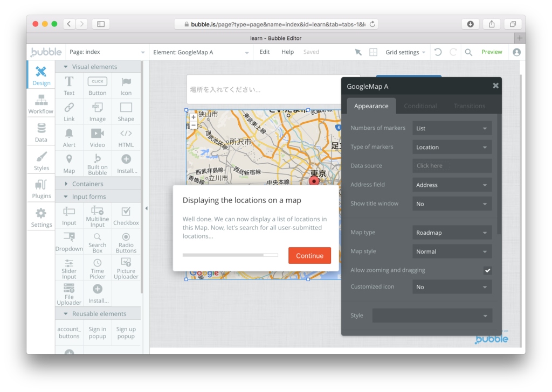Select the Text element tool
This screenshot has height=392, width=552.
[x=69, y=86]
